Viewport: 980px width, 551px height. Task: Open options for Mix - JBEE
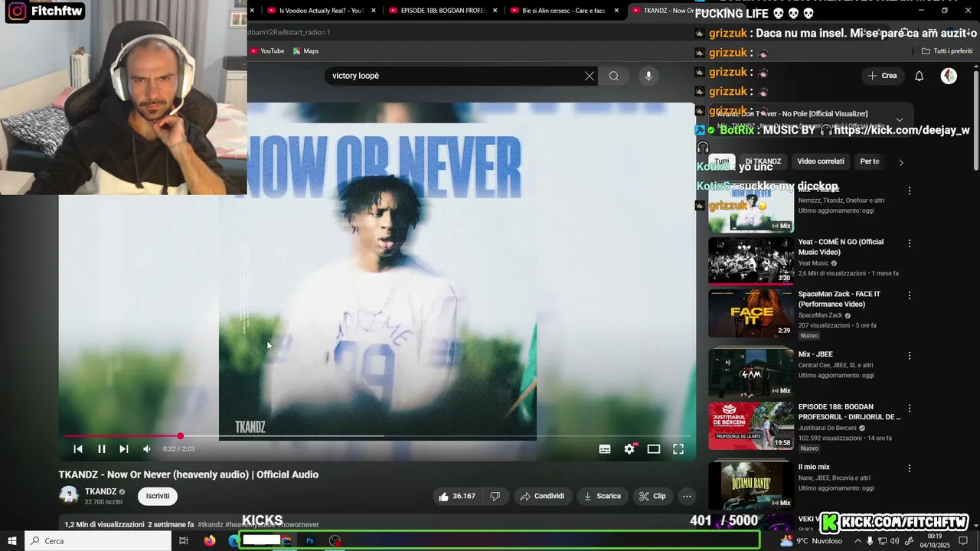[910, 356]
